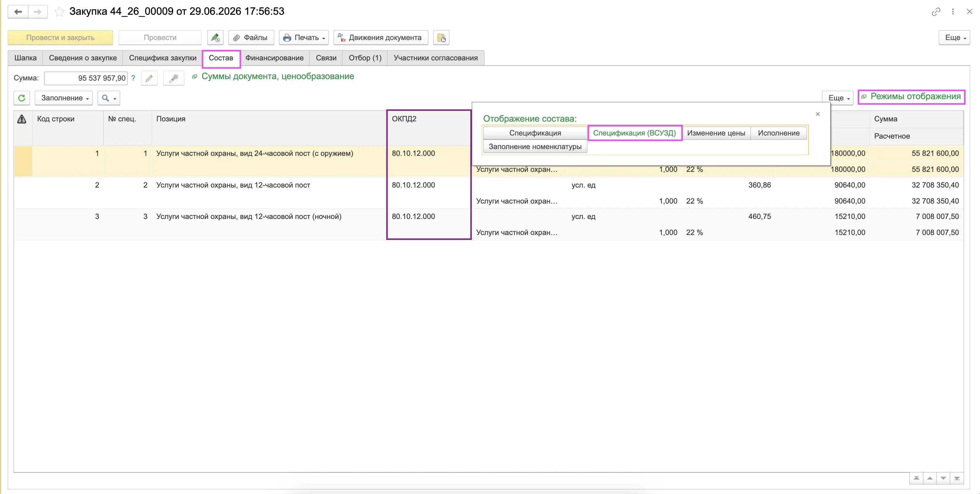Select Спецификация (ВСУЗД) display mode
The height and width of the screenshot is (494, 980).
634,133
